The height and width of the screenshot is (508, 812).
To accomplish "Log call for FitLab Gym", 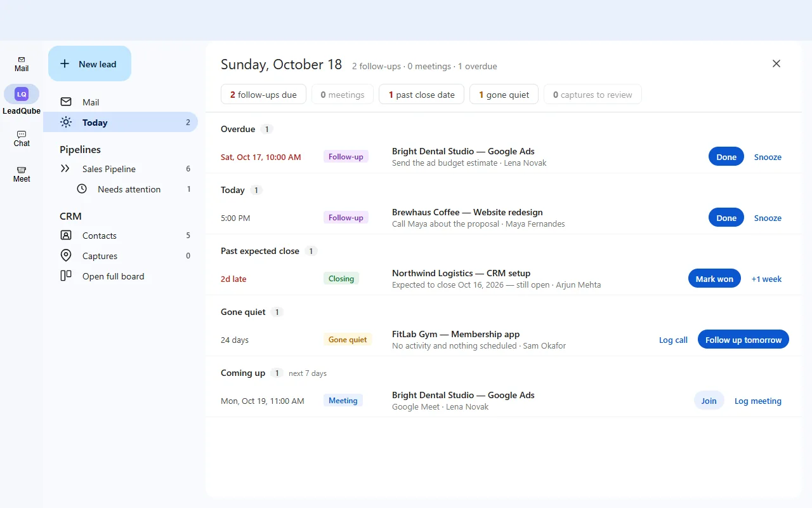I will [673, 340].
